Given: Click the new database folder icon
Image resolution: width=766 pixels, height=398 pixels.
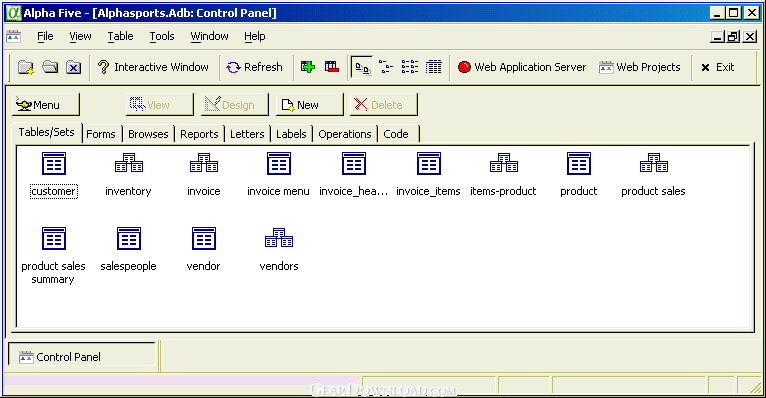Looking at the screenshot, I should point(25,67).
